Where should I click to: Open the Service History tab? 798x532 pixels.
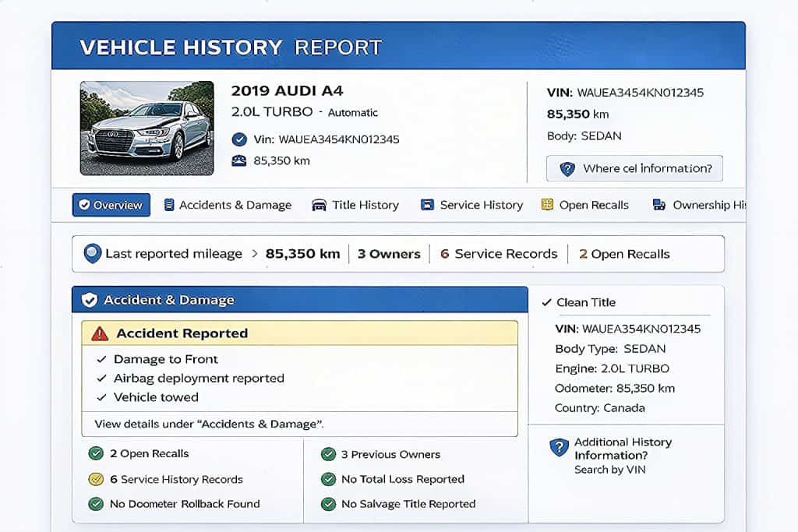[x=471, y=205]
